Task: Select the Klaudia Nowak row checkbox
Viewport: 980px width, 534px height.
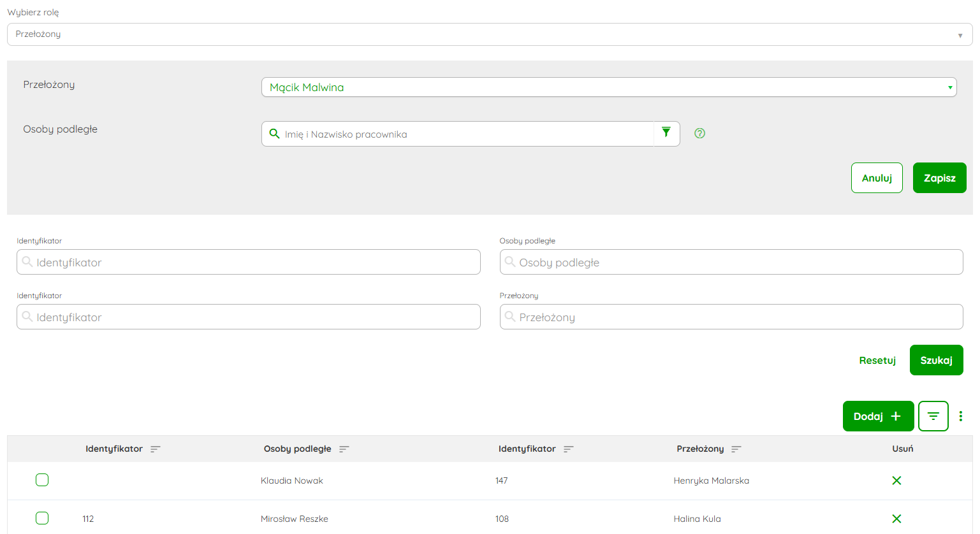Action: pos(42,480)
